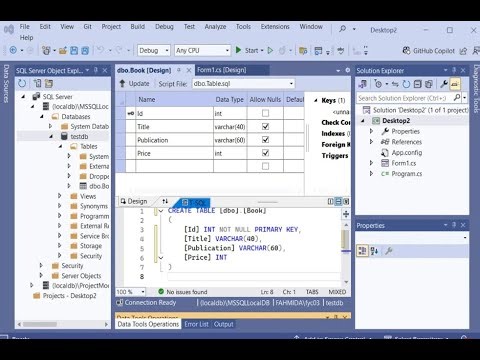Click the Add SQL Server icon
The width and height of the screenshot is (480, 360).
pos(38,83)
